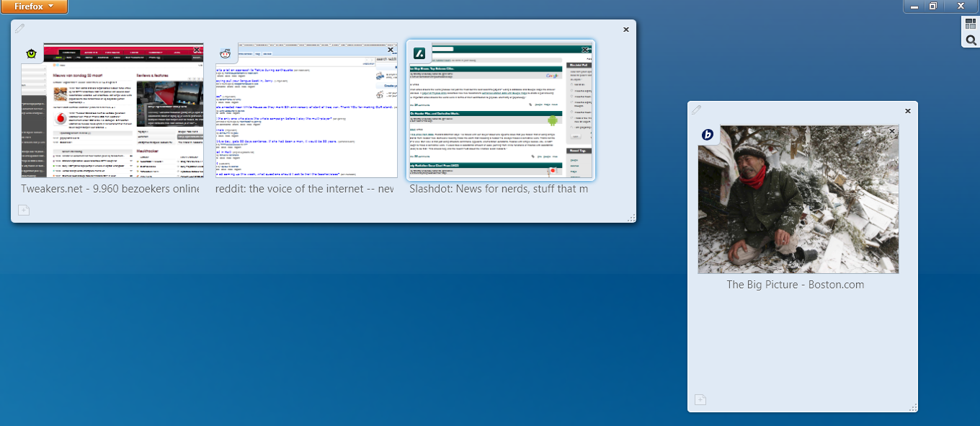The height and width of the screenshot is (426, 980).
Task: Exit Tab Groups view button
Action: click(x=971, y=24)
